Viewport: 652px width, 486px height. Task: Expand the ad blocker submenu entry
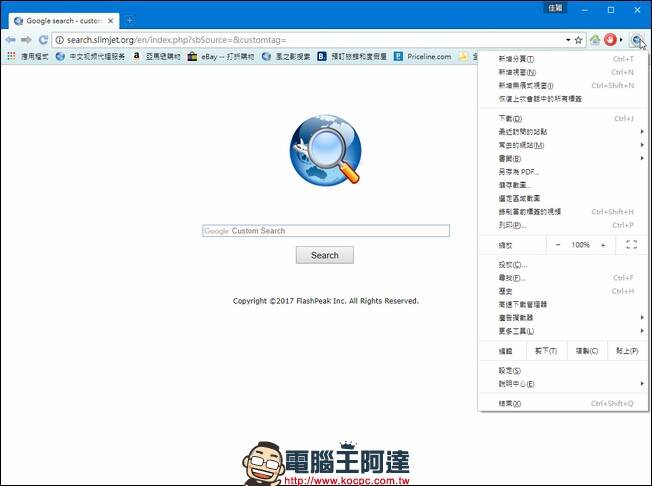[x=563, y=318]
